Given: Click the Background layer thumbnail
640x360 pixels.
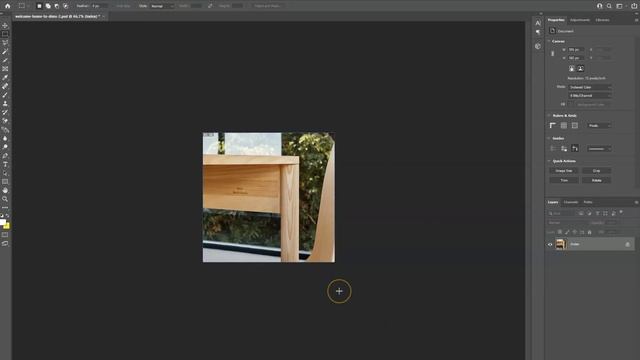Looking at the screenshot, I should click(560, 244).
